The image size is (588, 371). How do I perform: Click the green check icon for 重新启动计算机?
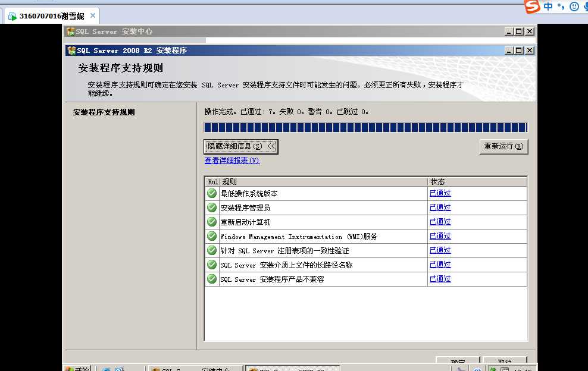[x=212, y=222]
